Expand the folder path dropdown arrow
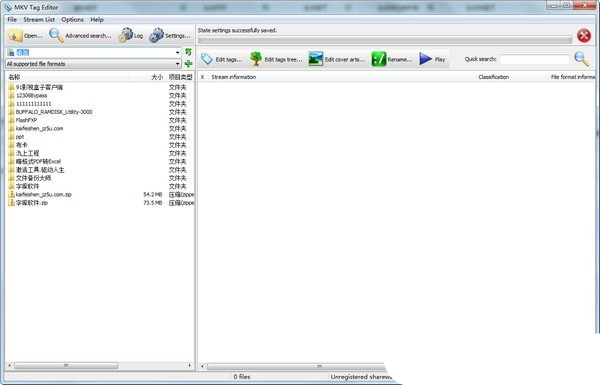The image size is (600, 385). click(178, 52)
